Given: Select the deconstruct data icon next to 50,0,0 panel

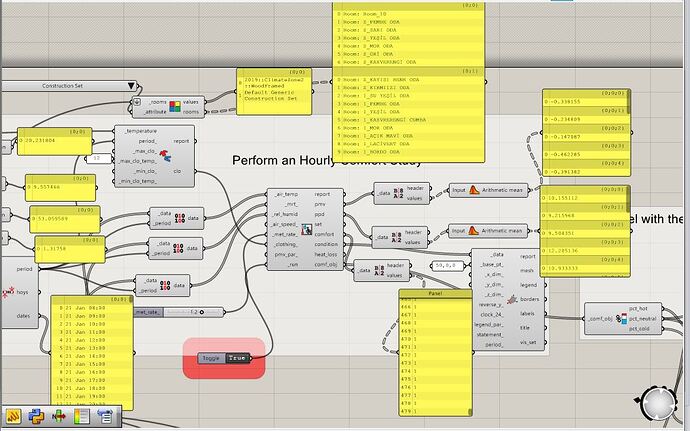Looking at the screenshot, I should (x=379, y=270).
